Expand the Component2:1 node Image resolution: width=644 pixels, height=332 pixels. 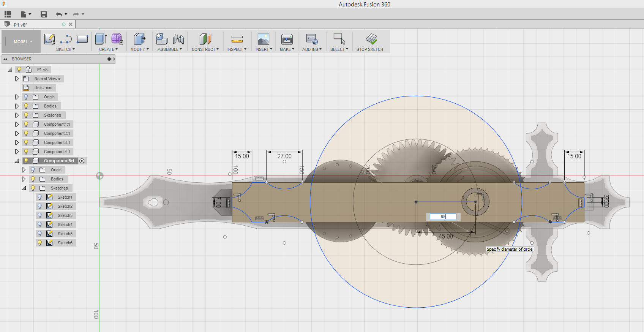tap(17, 133)
